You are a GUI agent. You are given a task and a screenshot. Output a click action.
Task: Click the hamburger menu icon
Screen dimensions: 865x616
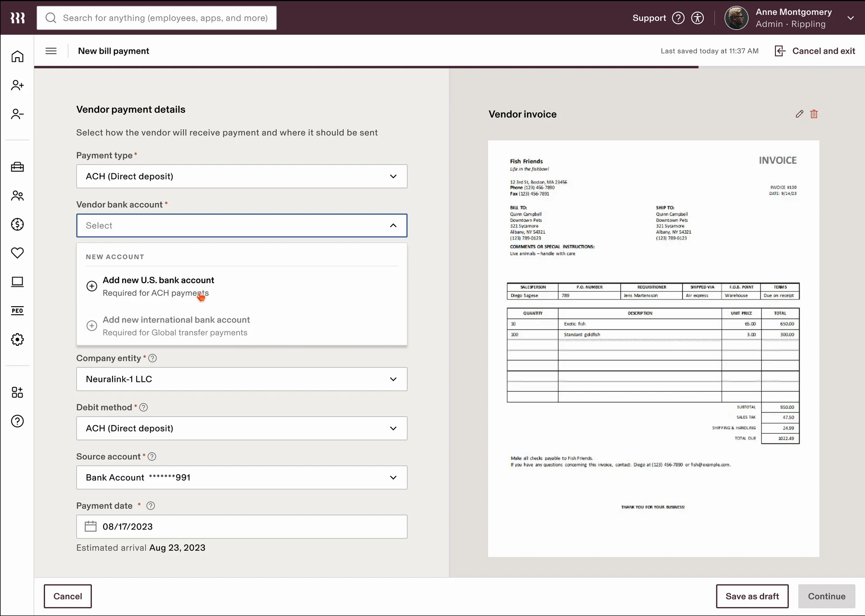coord(51,51)
